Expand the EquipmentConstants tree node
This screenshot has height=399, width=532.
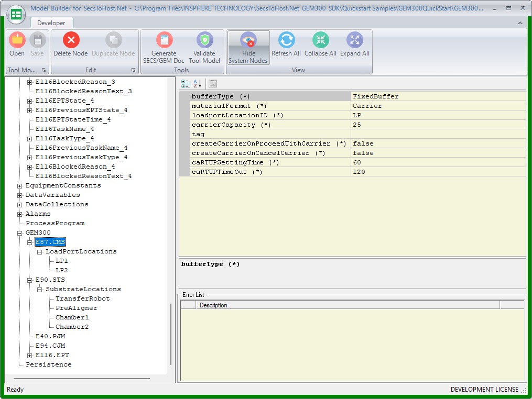20,186
